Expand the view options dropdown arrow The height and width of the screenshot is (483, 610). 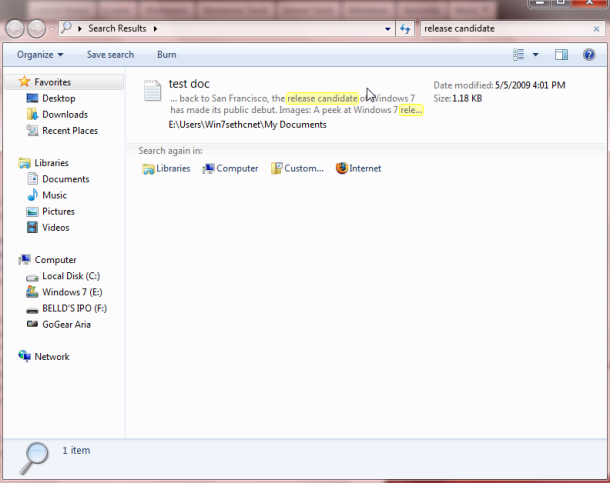536,54
